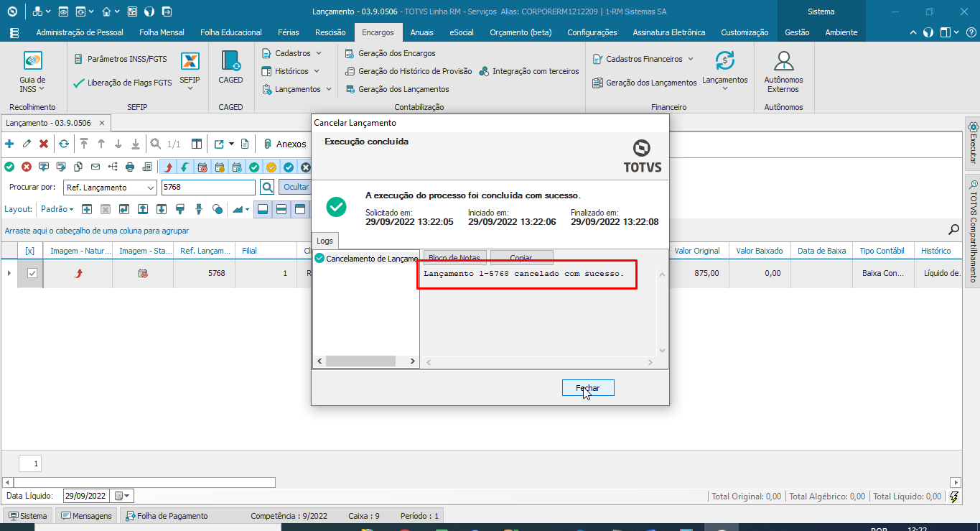Open the SEFIP dropdown button
The width and height of the screenshot is (980, 531).
(x=190, y=72)
